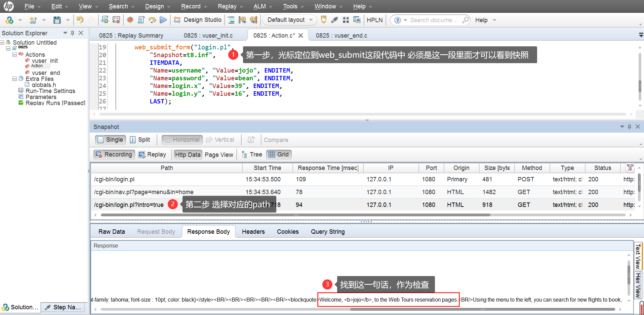Collapse the Extra Files tree node
The image size is (644, 315).
tap(14, 79)
